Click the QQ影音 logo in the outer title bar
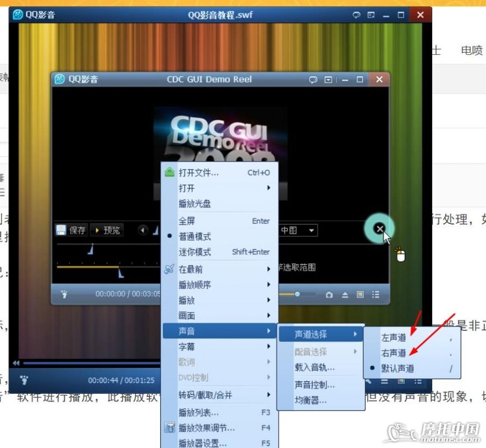 pyautogui.click(x=18, y=15)
